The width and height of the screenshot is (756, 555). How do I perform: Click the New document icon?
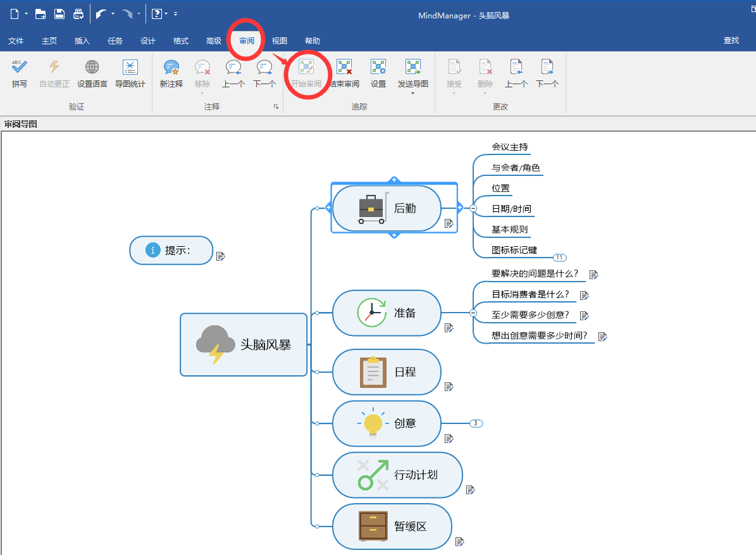click(x=15, y=14)
